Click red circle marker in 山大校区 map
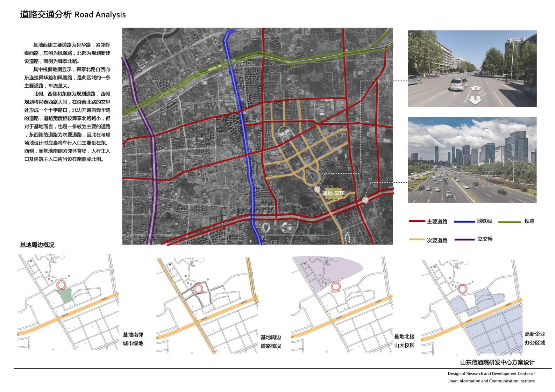 [336, 286]
